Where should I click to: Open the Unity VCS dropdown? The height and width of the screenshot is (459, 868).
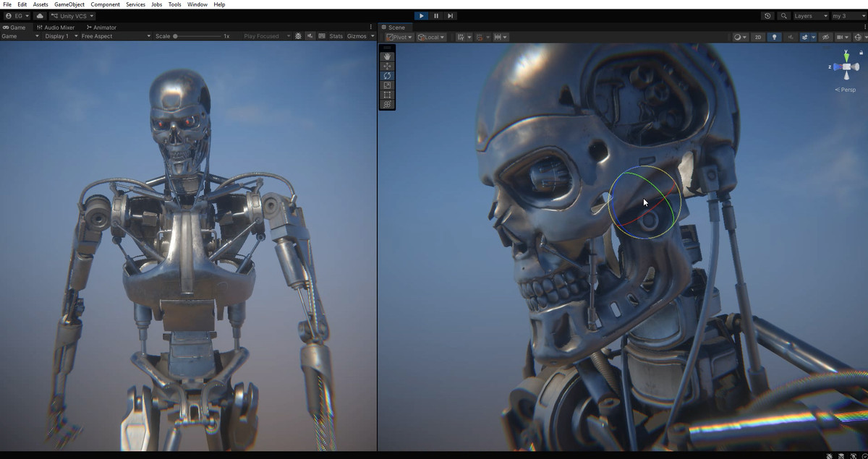tap(72, 16)
